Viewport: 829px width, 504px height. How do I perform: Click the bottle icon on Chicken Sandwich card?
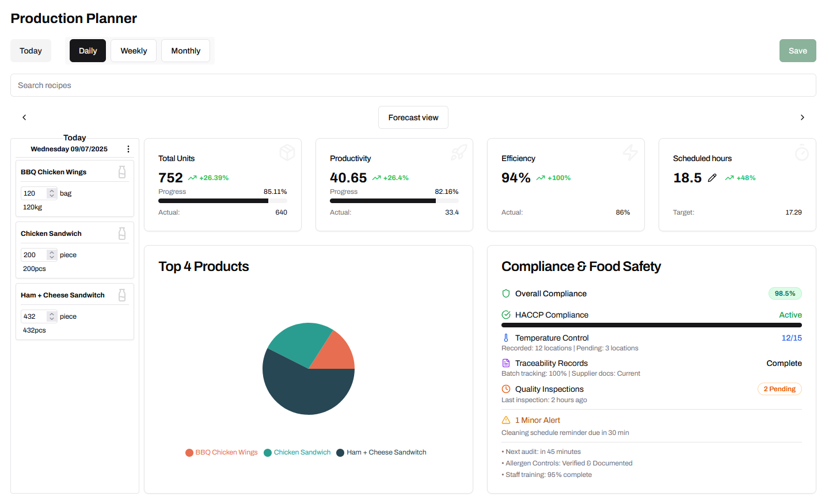pos(122,234)
